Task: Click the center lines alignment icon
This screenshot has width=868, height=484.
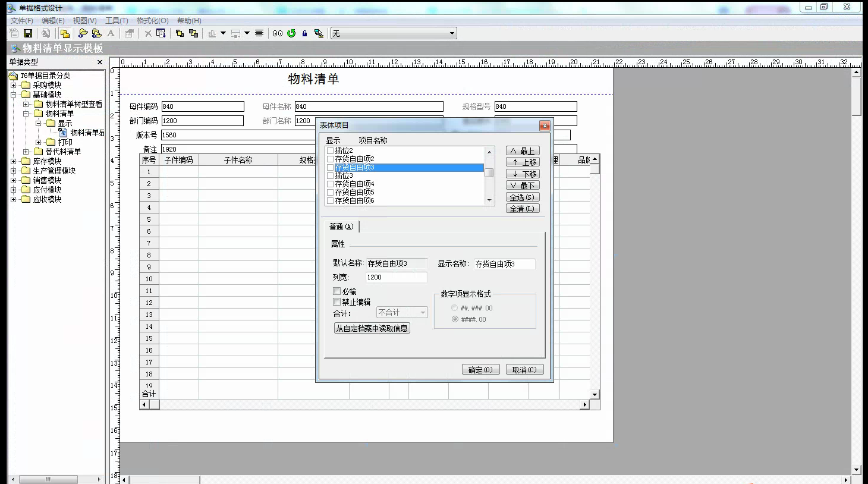Action: tap(259, 33)
